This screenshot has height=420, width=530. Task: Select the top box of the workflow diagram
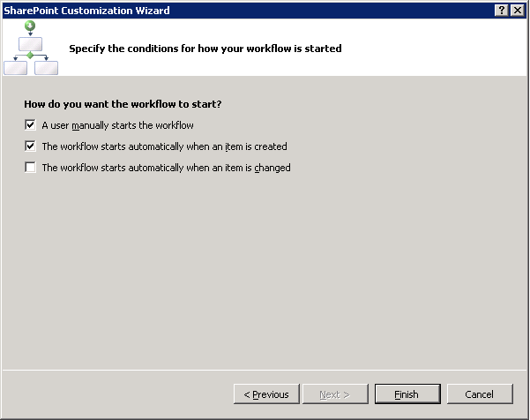(x=31, y=43)
